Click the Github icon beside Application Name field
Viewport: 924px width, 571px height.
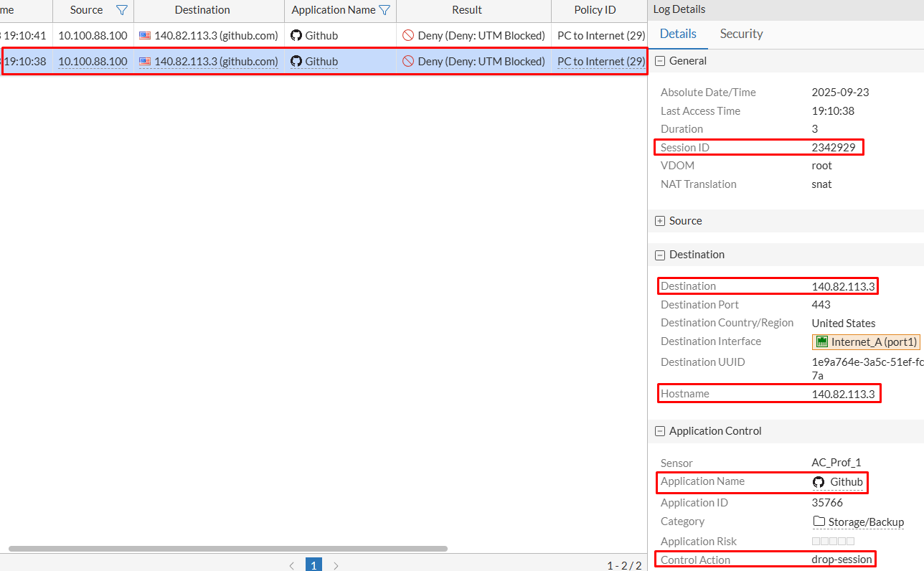(x=819, y=482)
